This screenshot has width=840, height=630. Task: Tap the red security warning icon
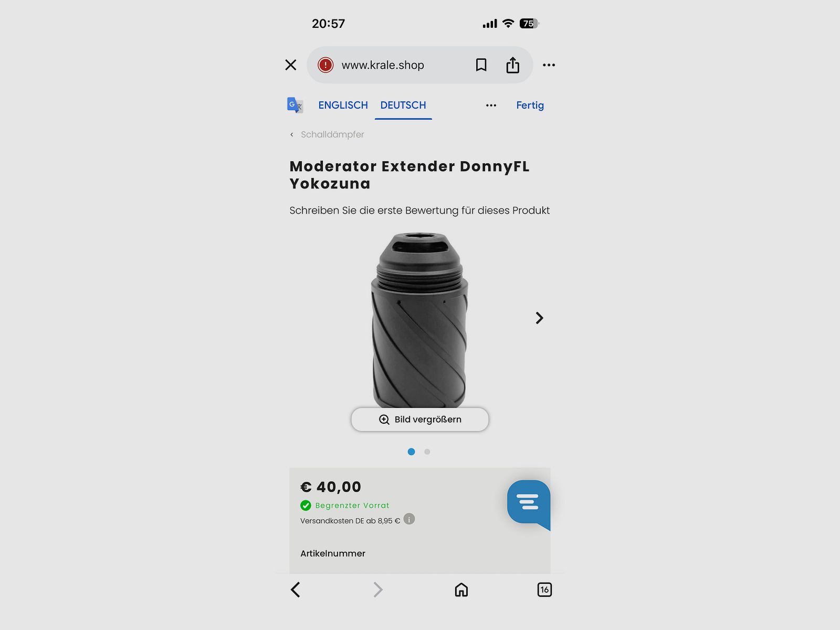[325, 65]
